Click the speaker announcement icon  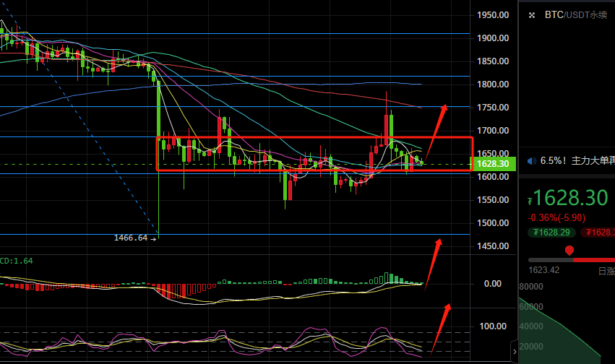[x=531, y=161]
